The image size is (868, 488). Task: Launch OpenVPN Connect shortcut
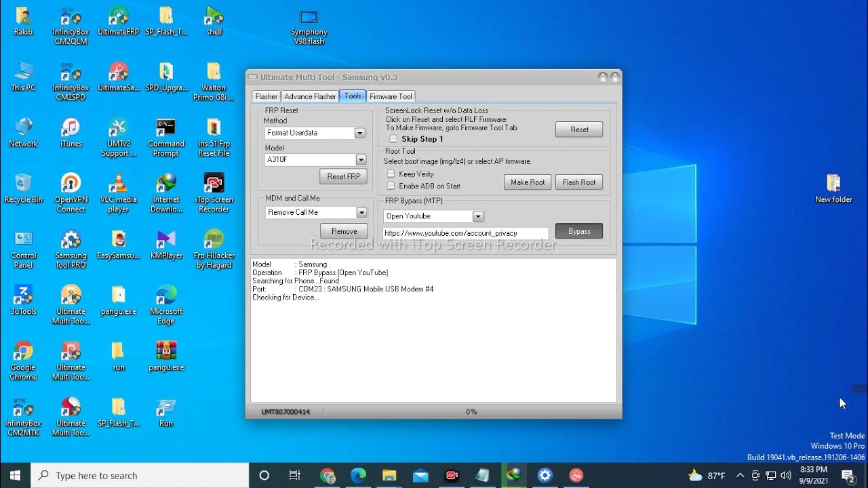(71, 194)
